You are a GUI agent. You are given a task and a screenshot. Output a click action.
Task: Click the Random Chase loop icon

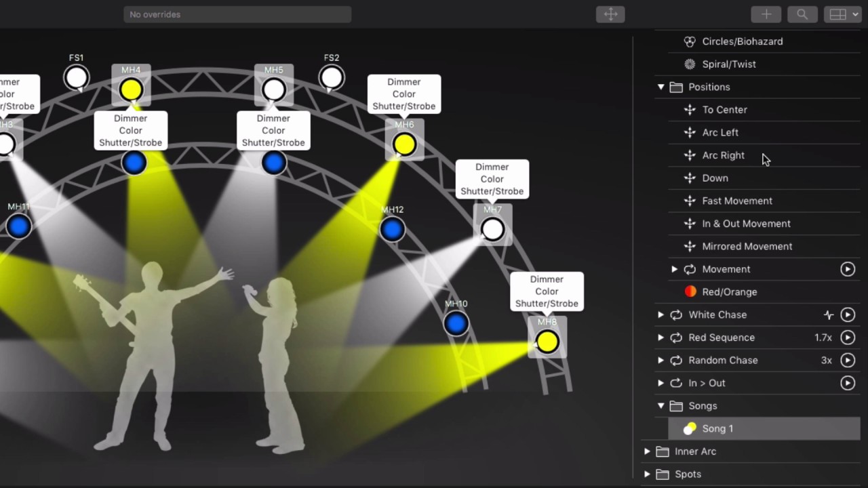tap(676, 361)
